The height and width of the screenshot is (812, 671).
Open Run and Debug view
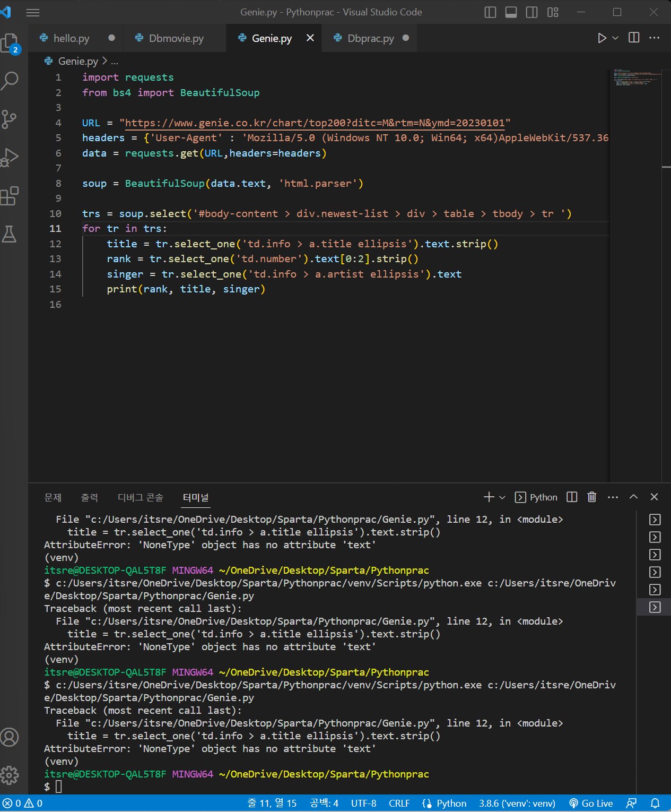click(10, 157)
